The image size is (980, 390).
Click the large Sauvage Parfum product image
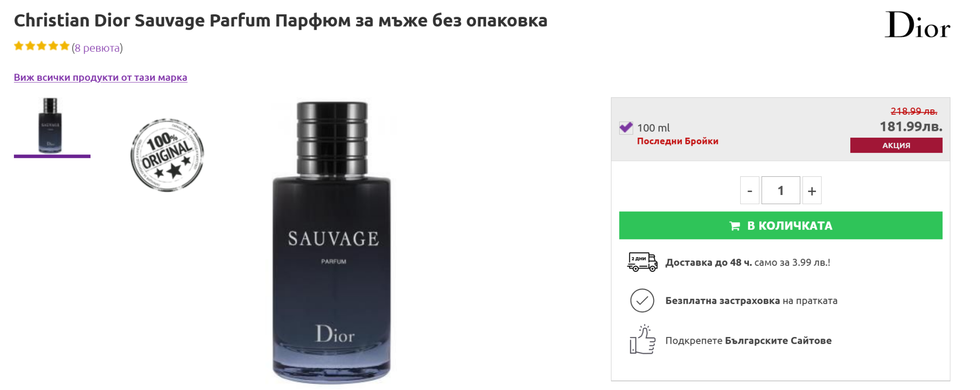coord(332,242)
